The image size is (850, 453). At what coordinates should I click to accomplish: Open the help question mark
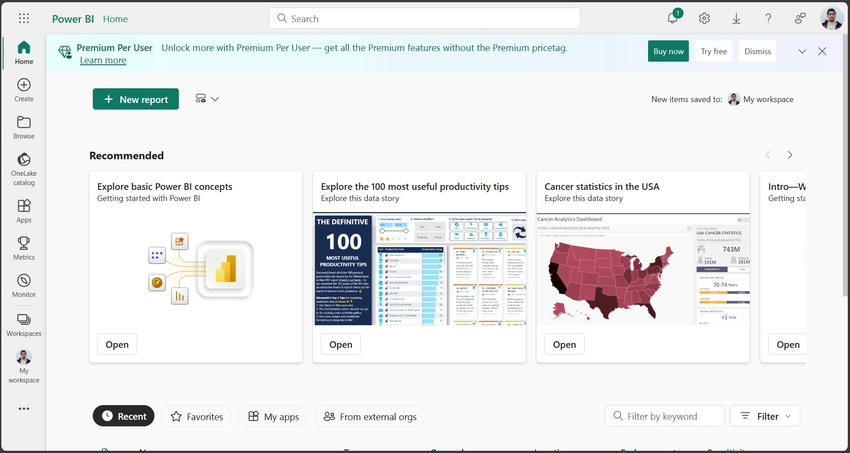pyautogui.click(x=768, y=18)
